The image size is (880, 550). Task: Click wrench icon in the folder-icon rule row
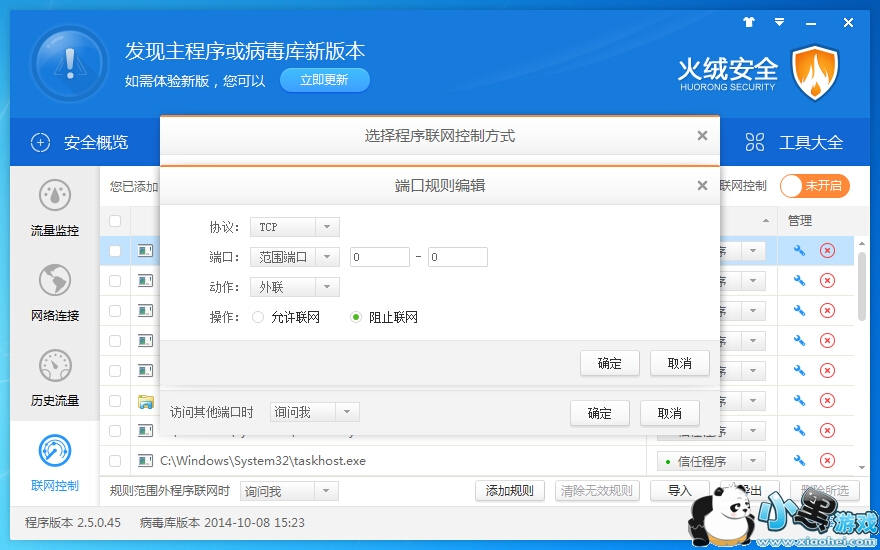click(x=799, y=401)
